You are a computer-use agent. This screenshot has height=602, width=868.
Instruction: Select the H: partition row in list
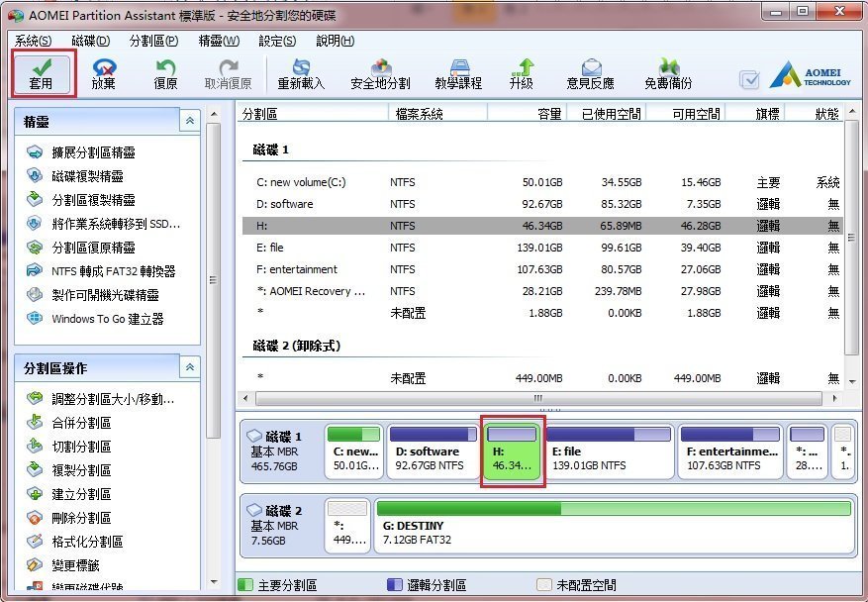tap(542, 226)
